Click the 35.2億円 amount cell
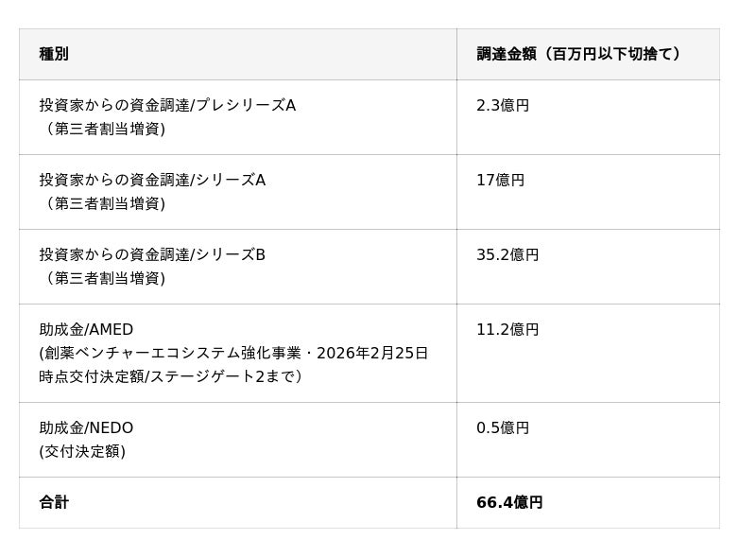This screenshot has width=756, height=557. pyautogui.click(x=507, y=254)
